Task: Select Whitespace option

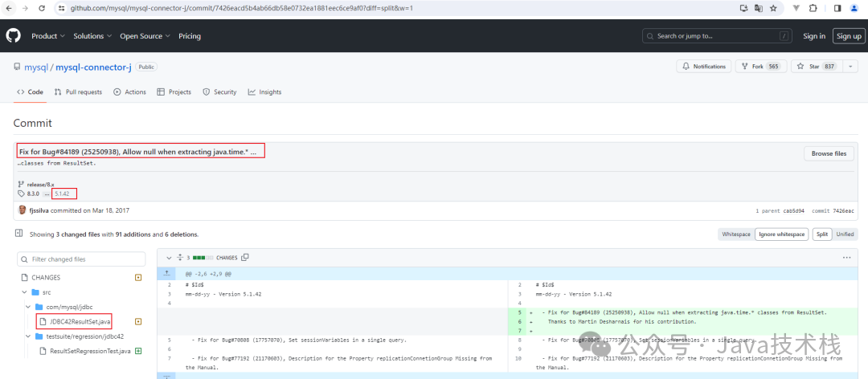Action: coord(735,234)
